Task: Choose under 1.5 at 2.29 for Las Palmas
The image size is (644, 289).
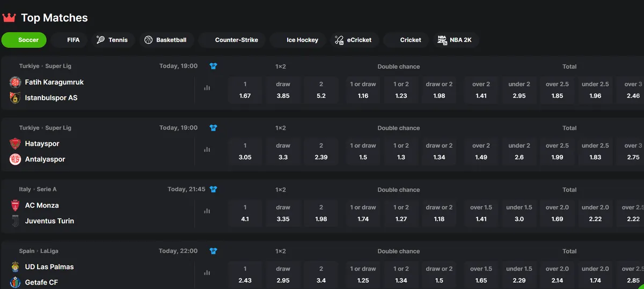Action: pyautogui.click(x=519, y=274)
